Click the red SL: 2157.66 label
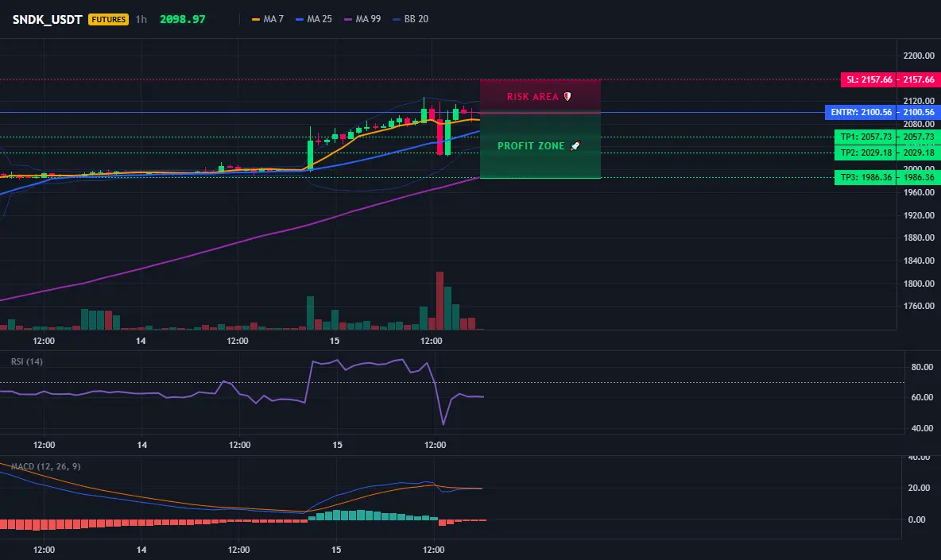The height and width of the screenshot is (560, 941). click(x=869, y=79)
